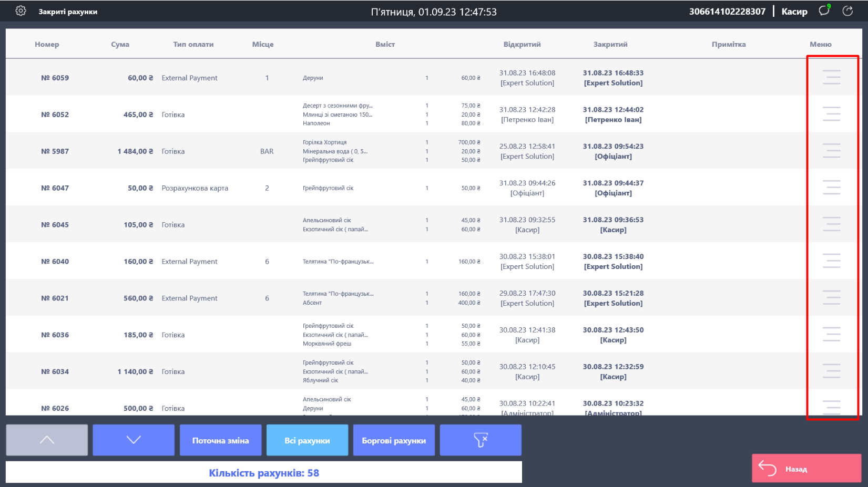
Task: Click the refresh icon in header
Action: coord(847,11)
